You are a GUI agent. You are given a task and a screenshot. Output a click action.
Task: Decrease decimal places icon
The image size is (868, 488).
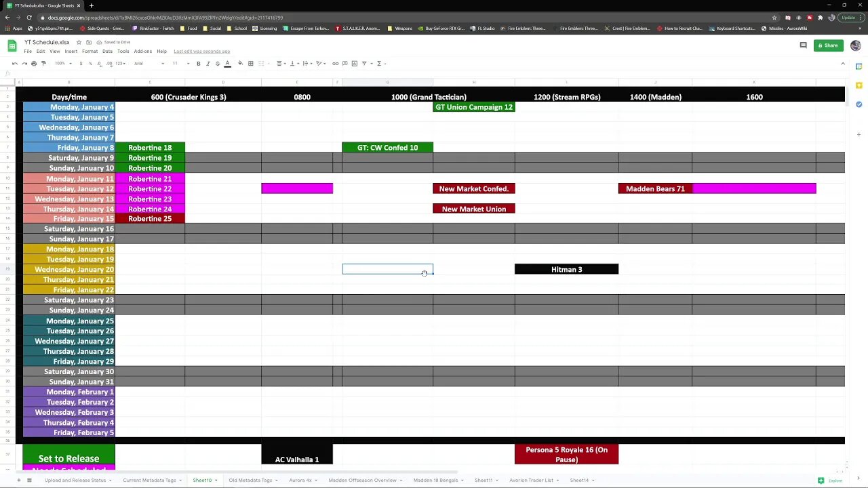click(99, 64)
